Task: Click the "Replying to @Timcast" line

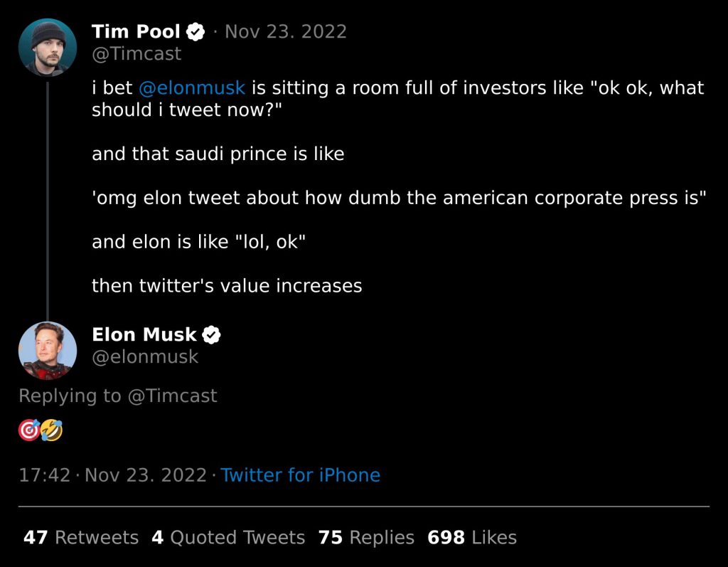Action: point(118,396)
